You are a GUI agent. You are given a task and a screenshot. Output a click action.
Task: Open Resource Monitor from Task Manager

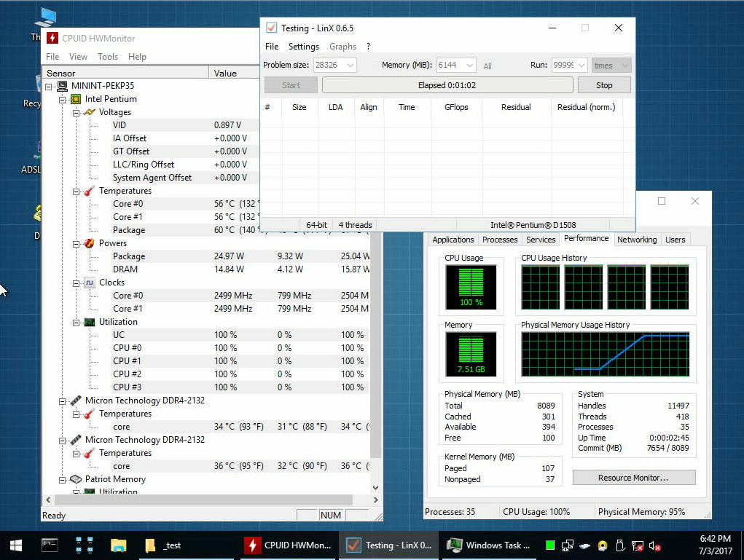pyautogui.click(x=634, y=478)
